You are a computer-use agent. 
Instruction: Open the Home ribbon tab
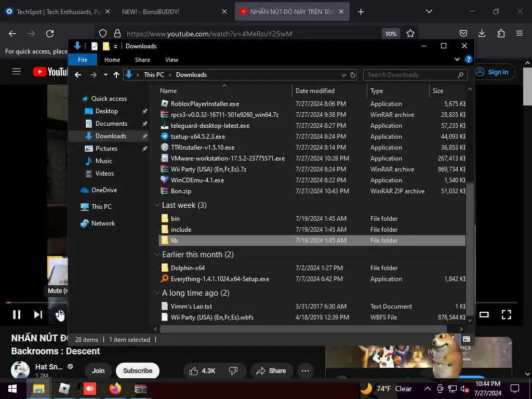pyautogui.click(x=112, y=60)
